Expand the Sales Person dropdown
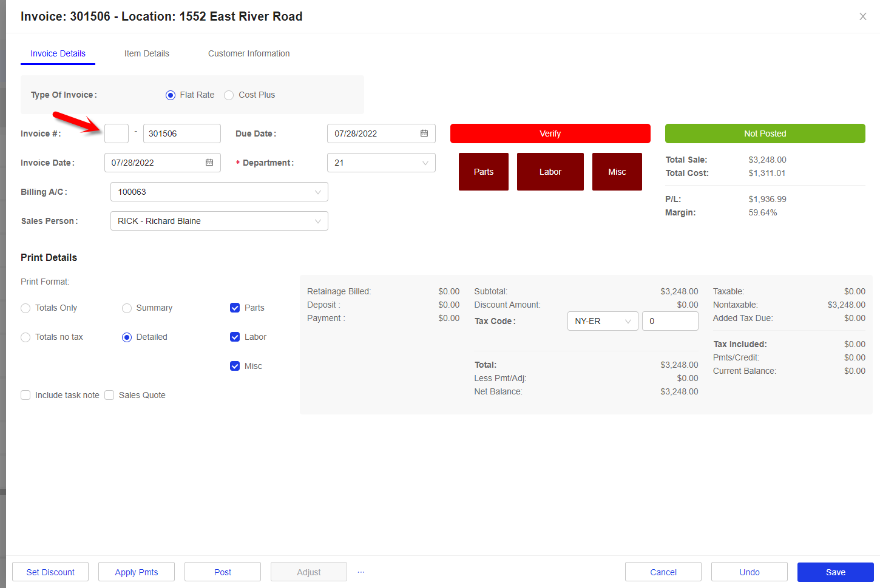The image size is (880, 588). click(x=219, y=221)
